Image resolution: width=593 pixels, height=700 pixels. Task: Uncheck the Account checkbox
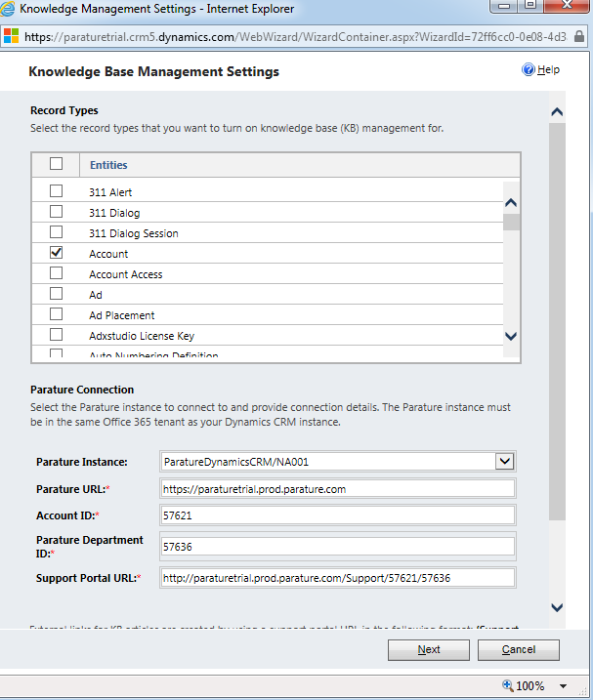(56, 252)
